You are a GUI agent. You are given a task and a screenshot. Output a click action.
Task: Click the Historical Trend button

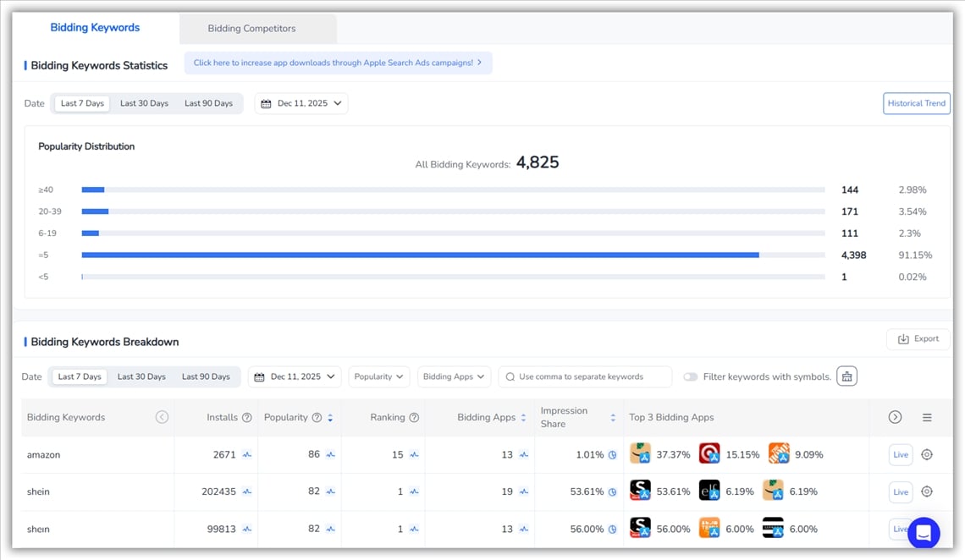(x=916, y=103)
